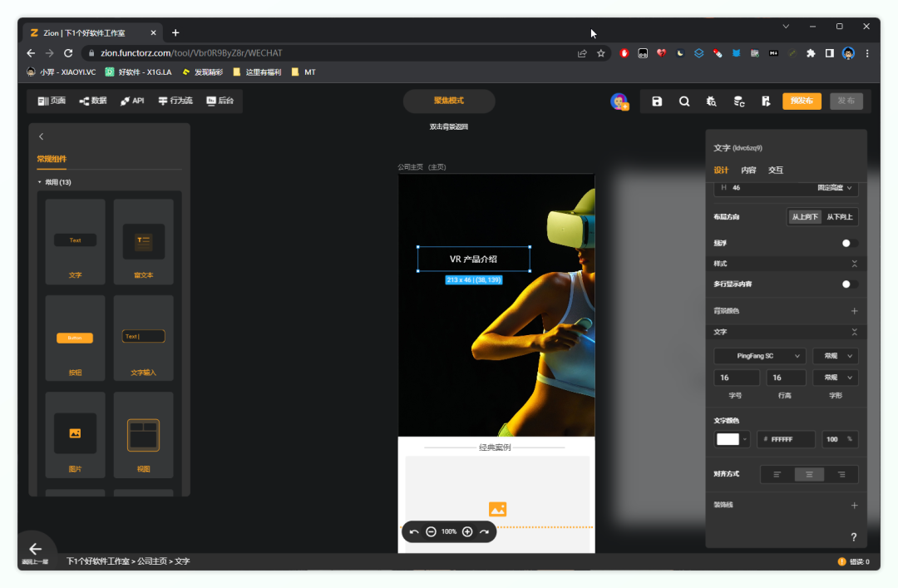Screen dimensions: 898x588
Task: Switch to the 内容 tab
Action: point(748,170)
